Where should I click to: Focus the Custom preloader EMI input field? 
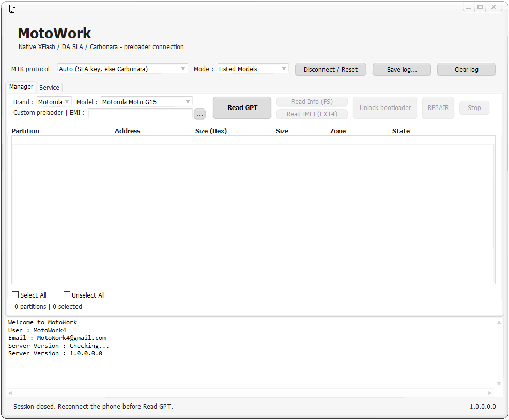[x=140, y=114]
